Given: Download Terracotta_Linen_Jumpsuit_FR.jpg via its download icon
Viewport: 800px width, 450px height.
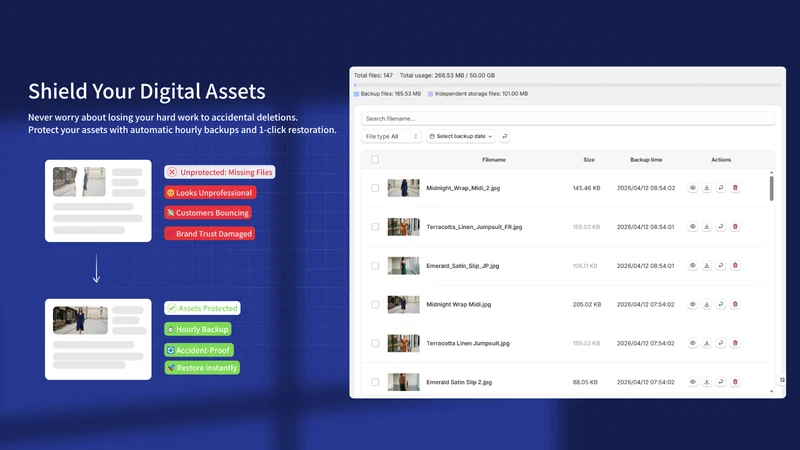Looking at the screenshot, I should (x=707, y=227).
